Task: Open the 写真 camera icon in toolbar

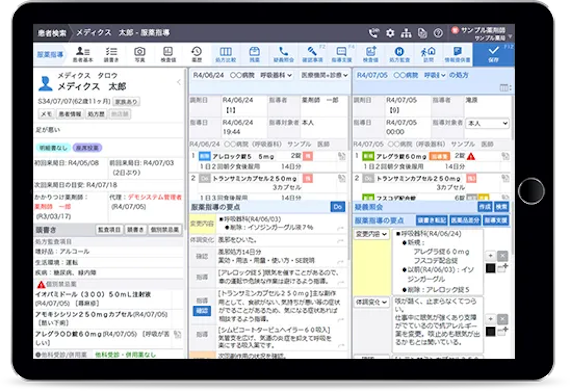Action: point(140,54)
